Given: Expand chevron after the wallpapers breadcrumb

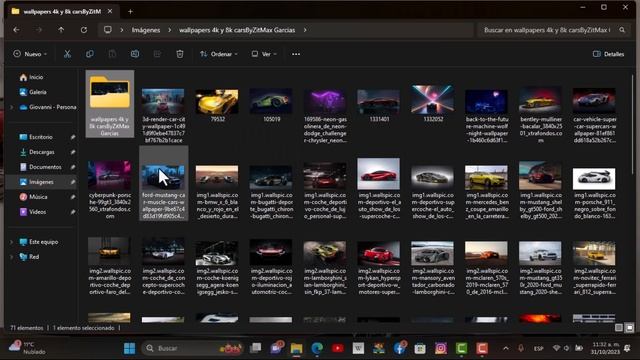Looking at the screenshot, I should (x=305, y=30).
